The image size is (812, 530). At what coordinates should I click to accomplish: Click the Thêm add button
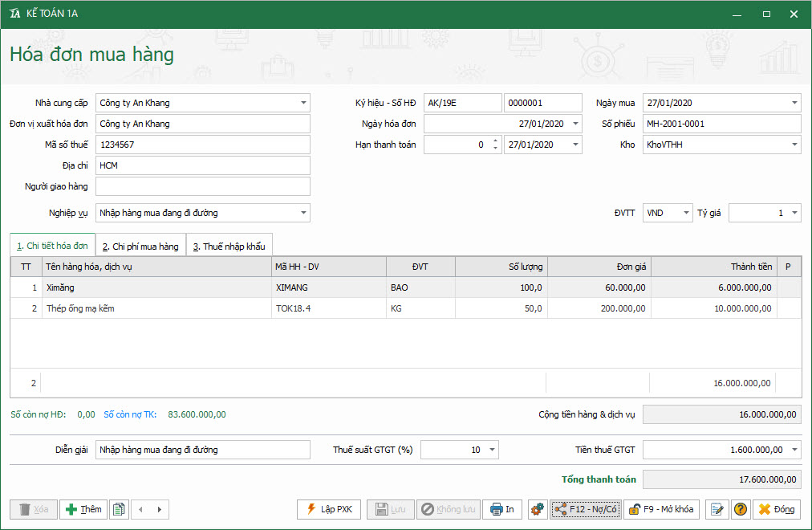tap(83, 509)
